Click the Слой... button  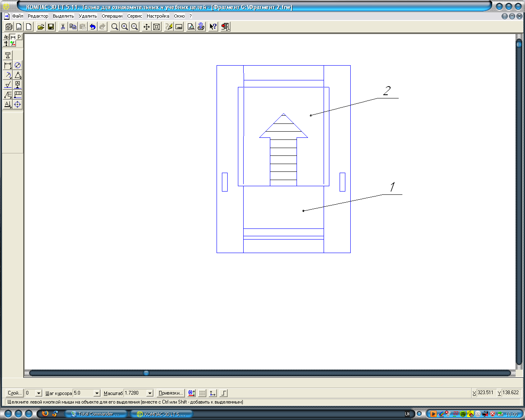(14, 393)
